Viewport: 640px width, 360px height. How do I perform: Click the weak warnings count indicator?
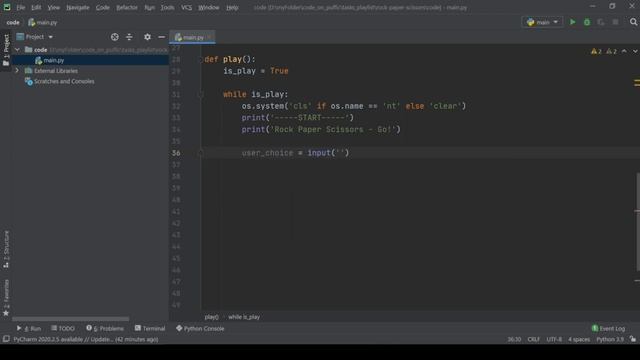611,51
